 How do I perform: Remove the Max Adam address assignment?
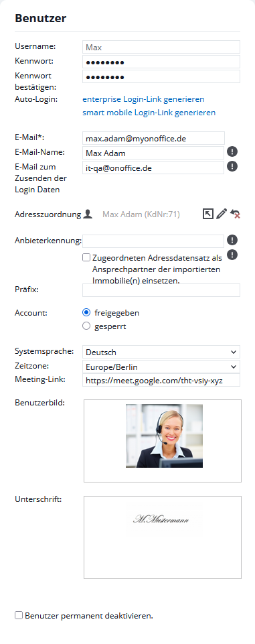point(235,214)
